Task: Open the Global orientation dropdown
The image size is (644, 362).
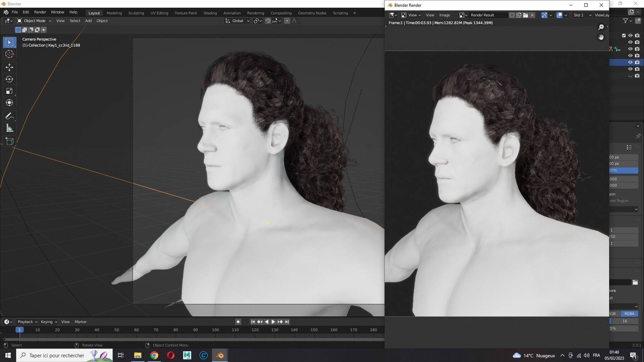Action: [237, 21]
